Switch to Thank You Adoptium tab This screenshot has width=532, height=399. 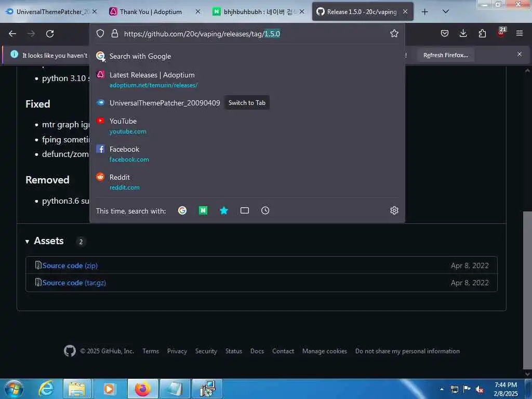click(151, 11)
